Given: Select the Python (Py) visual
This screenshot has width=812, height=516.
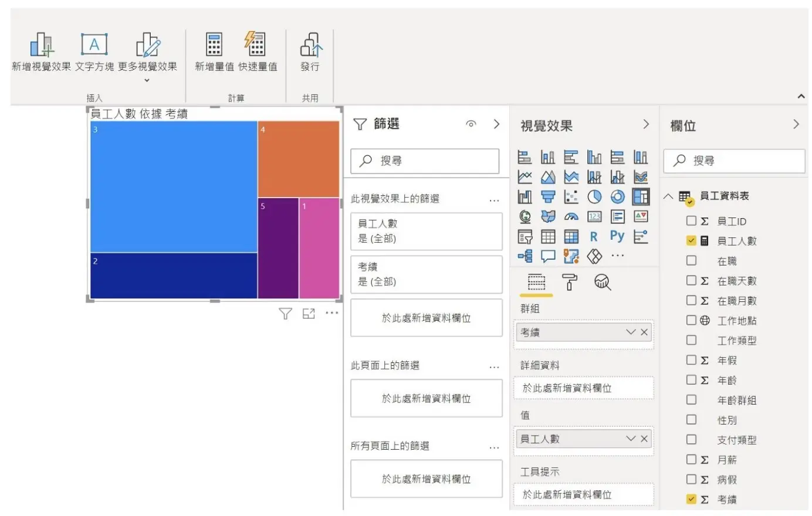Looking at the screenshot, I should pos(617,236).
